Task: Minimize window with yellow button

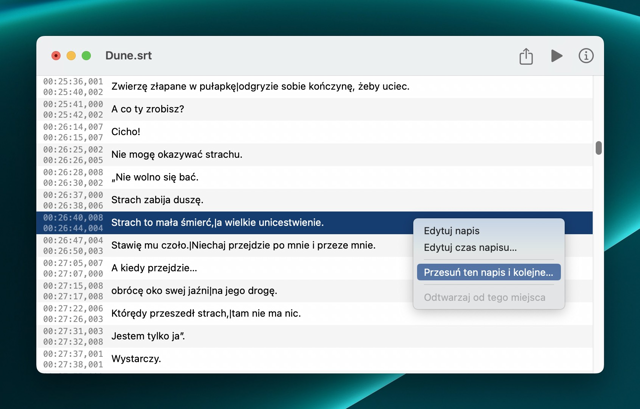Action: [x=71, y=56]
